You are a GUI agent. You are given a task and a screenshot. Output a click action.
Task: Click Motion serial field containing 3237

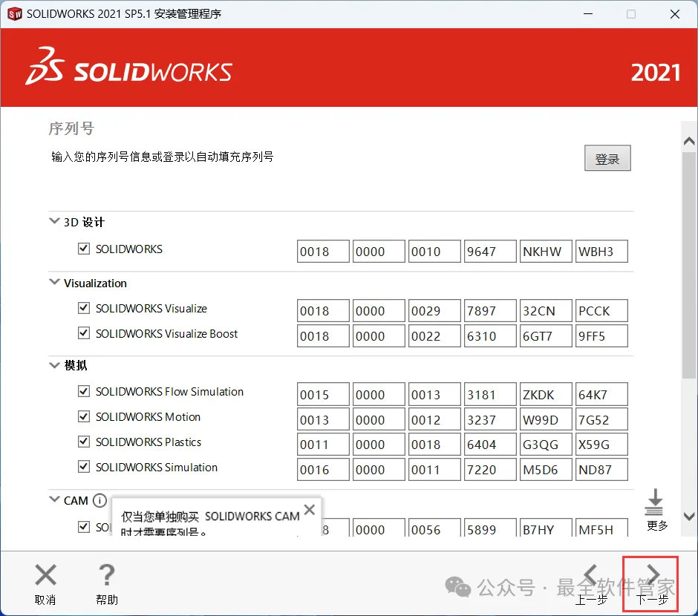490,419
